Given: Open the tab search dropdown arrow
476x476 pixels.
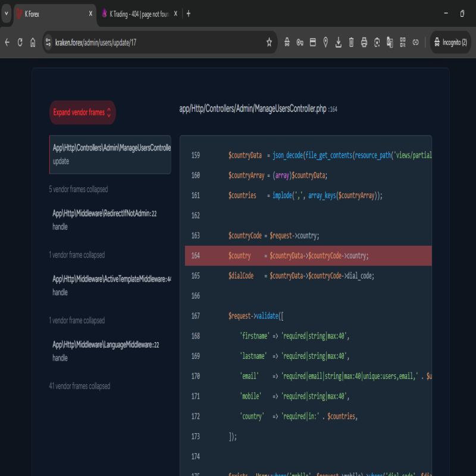Looking at the screenshot, I should click(7, 13).
